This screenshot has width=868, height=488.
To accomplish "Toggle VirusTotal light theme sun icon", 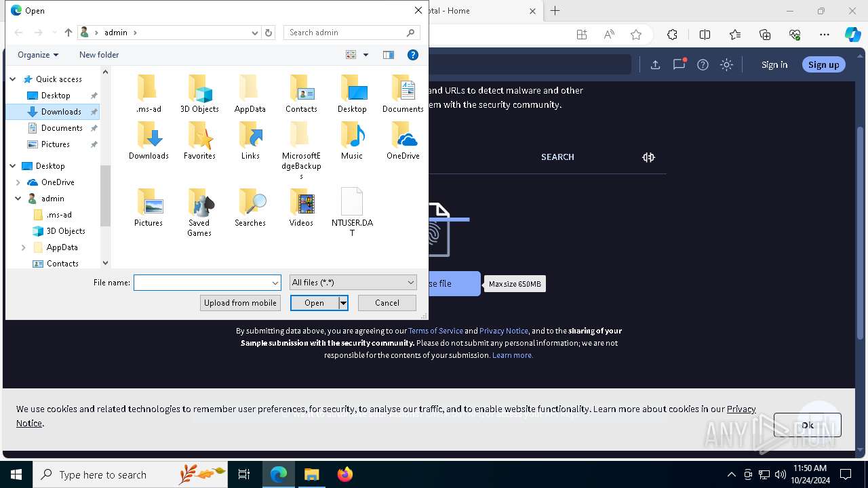I will click(x=726, y=64).
